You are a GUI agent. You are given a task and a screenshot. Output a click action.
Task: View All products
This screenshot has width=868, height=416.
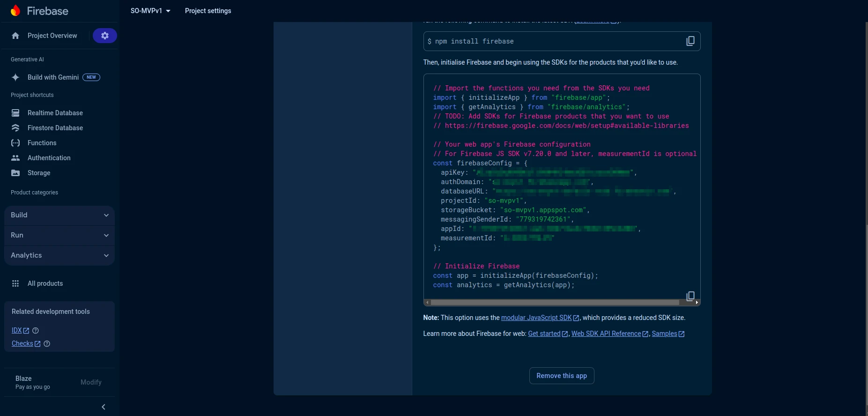(x=45, y=283)
